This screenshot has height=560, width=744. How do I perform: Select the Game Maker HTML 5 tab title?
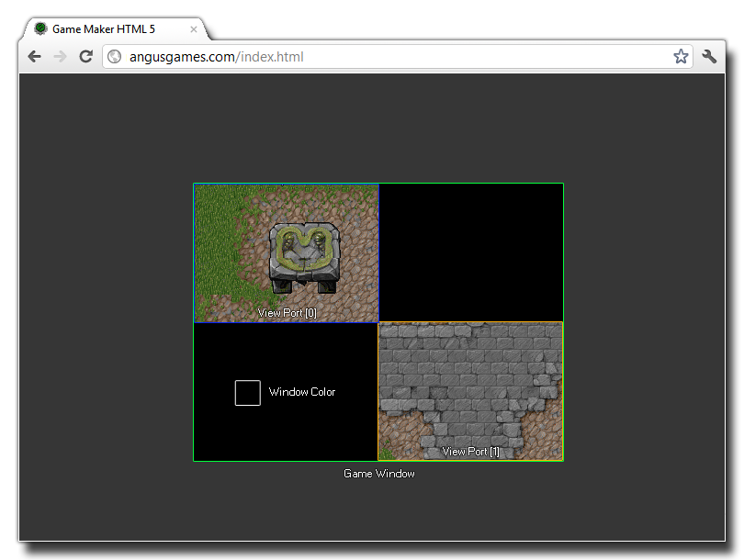103,29
